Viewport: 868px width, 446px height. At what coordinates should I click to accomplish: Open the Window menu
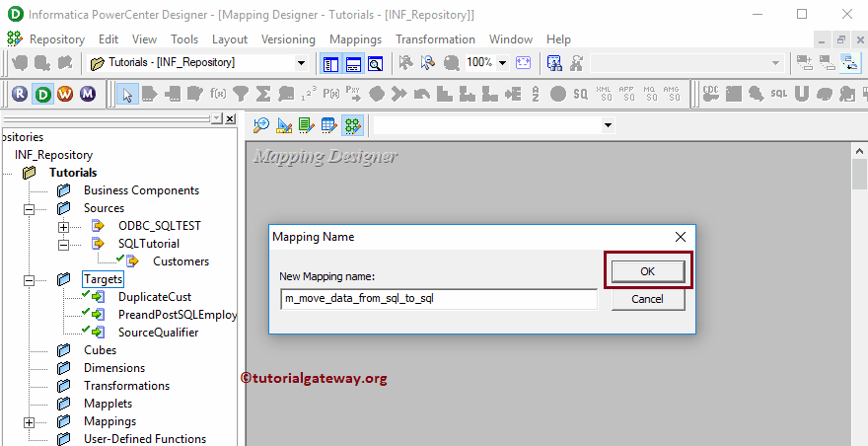tap(511, 39)
